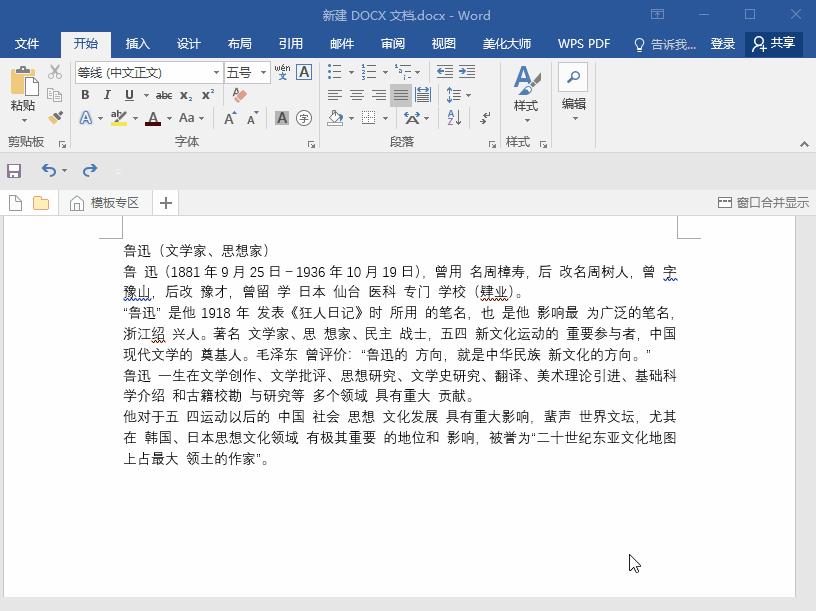This screenshot has width=816, height=611.
Task: Select the Format Painter tool
Action: tap(57, 117)
